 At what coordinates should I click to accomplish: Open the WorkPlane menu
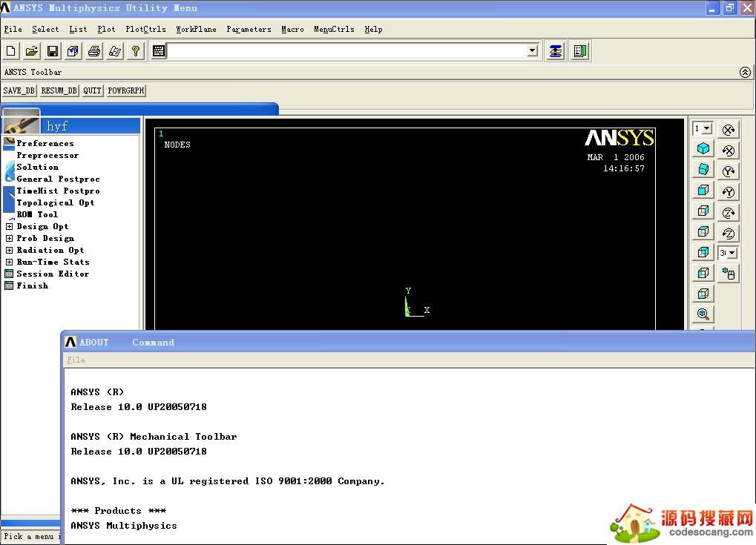coord(196,30)
